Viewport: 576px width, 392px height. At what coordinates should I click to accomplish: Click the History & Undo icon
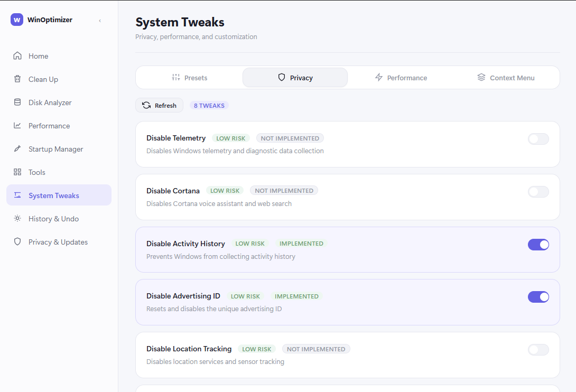click(x=17, y=219)
